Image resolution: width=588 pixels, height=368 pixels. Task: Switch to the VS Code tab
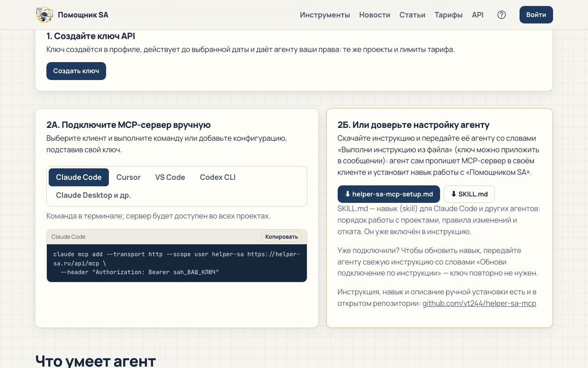170,177
